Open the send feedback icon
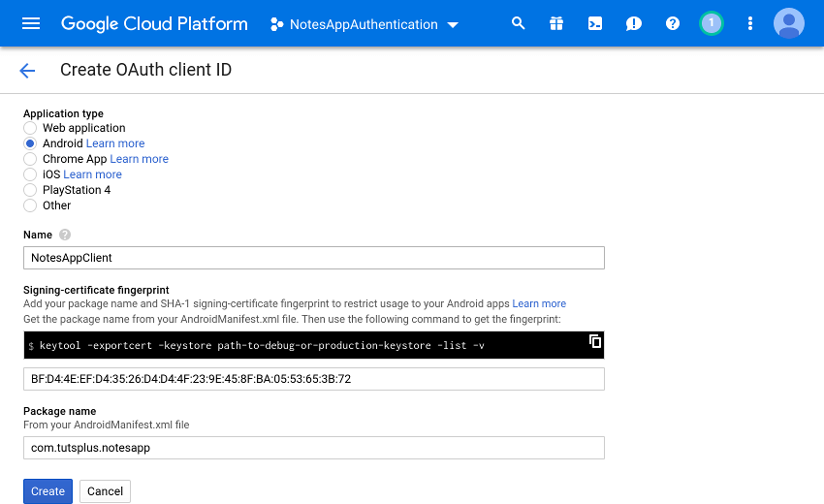The width and height of the screenshot is (824, 504). [634, 23]
